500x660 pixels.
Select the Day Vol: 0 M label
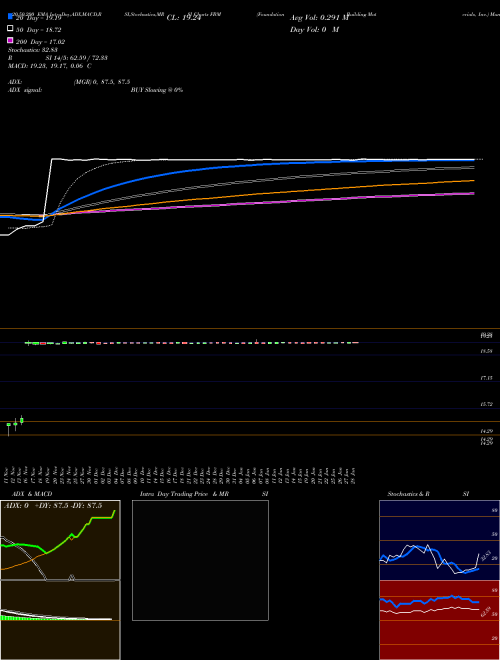[x=314, y=30]
